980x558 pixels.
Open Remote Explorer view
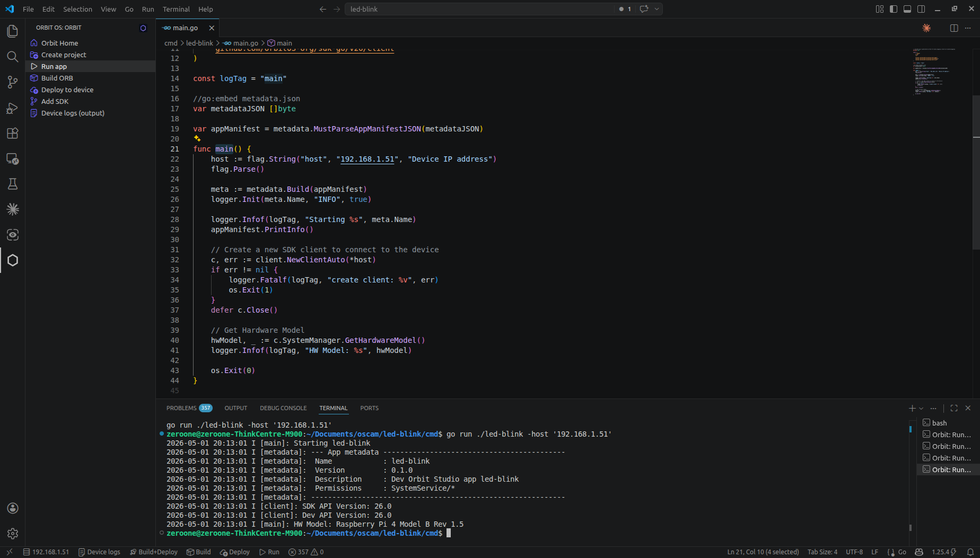click(12, 158)
